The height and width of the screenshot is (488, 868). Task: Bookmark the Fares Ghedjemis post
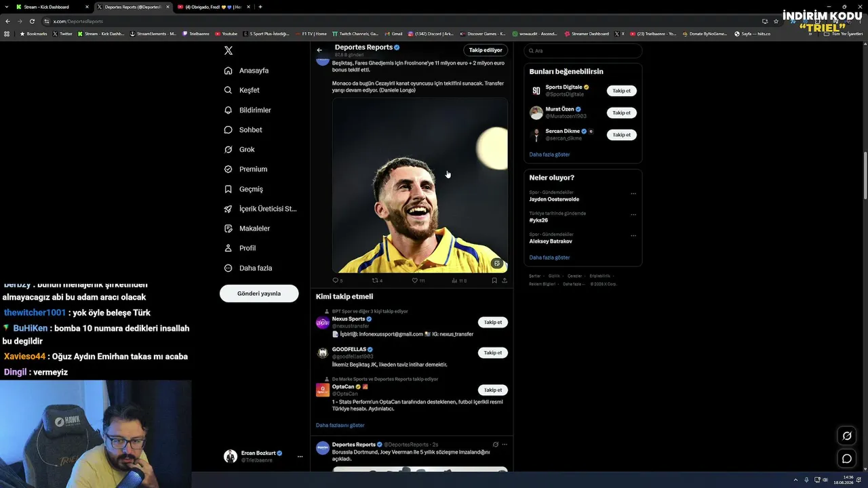(x=494, y=280)
